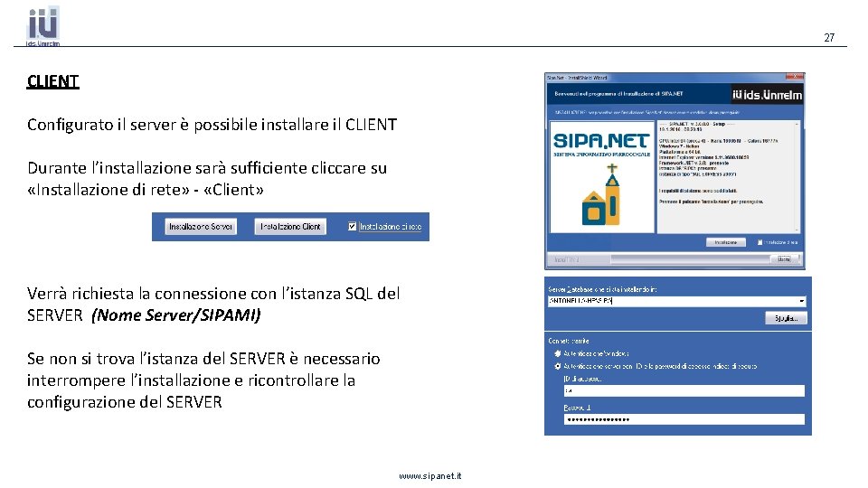Open the Server Database dropdown arrow
The image size is (868, 488).
click(802, 301)
